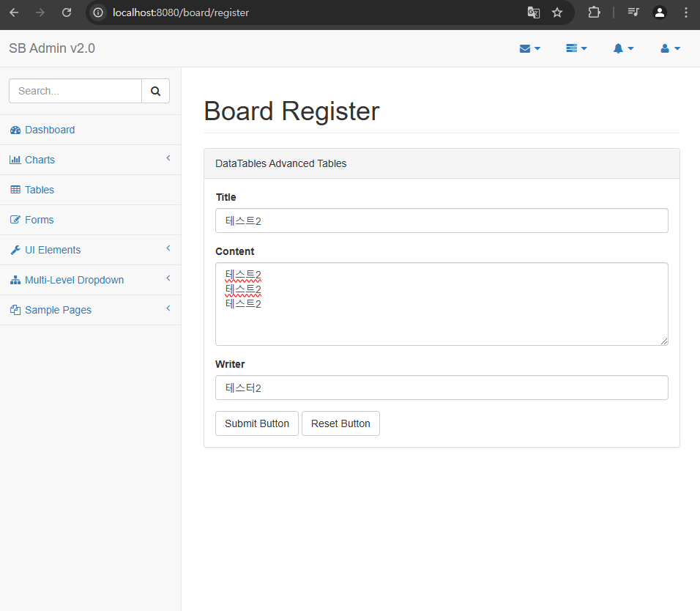Open the translate page icon

tap(534, 12)
